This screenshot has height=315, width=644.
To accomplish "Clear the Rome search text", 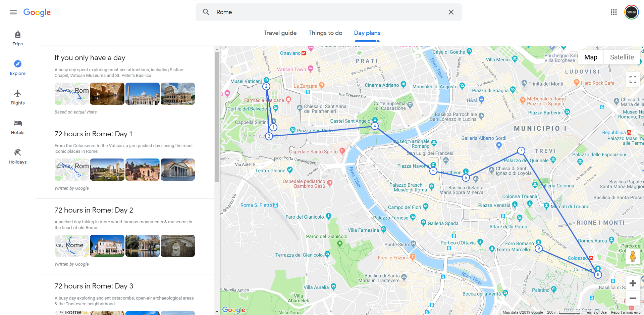I will 451,12.
